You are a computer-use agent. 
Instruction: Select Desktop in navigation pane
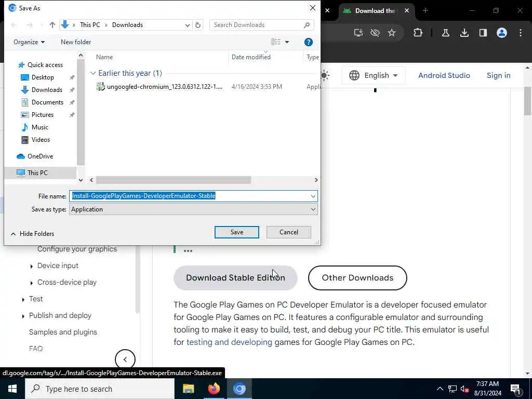[43, 77]
